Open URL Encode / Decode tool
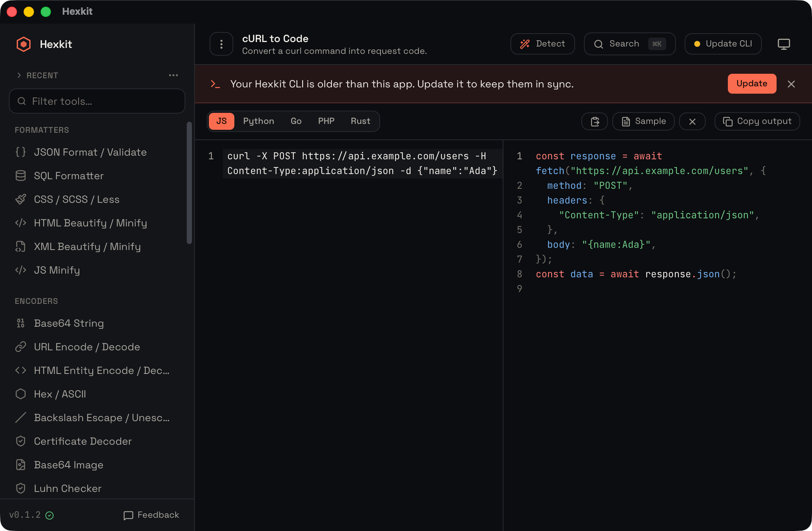Viewport: 812px width, 531px height. pyautogui.click(x=97, y=347)
